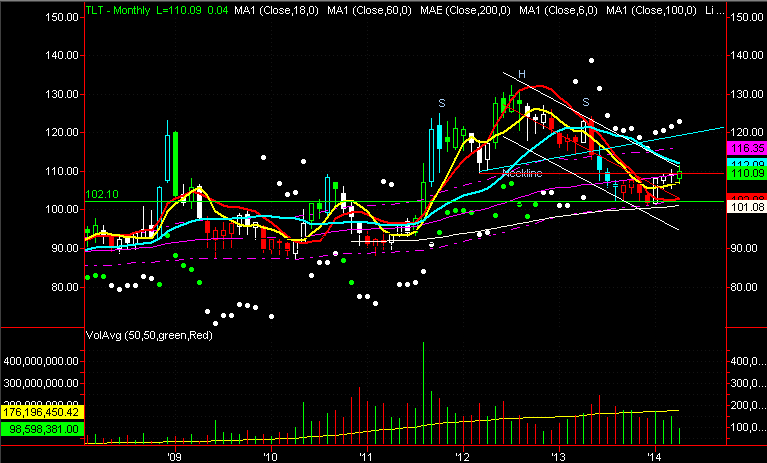Click 150.00 on the left price axis
The height and width of the screenshot is (463, 767).
pyautogui.click(x=62, y=17)
